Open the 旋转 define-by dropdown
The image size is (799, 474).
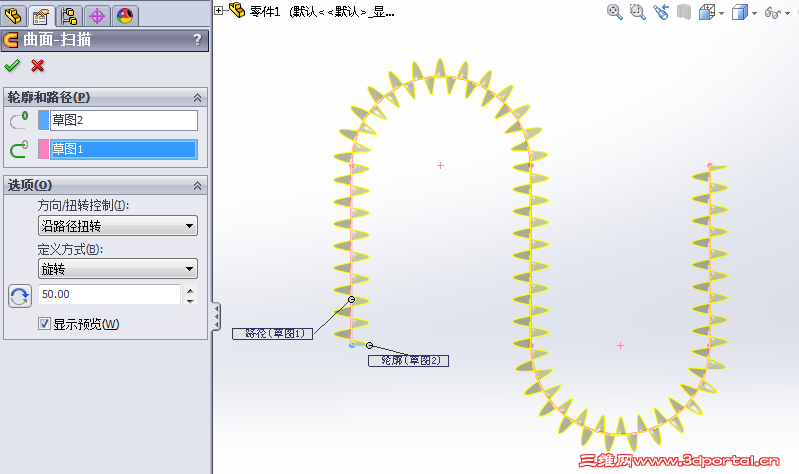(118, 269)
